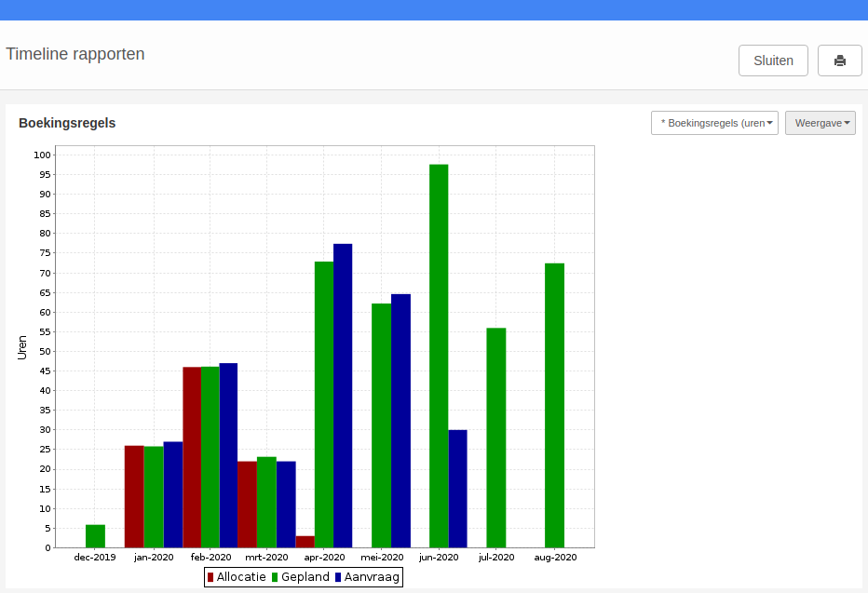The image size is (868, 593).
Task: Select the Gepland legend label
Action: [305, 577]
